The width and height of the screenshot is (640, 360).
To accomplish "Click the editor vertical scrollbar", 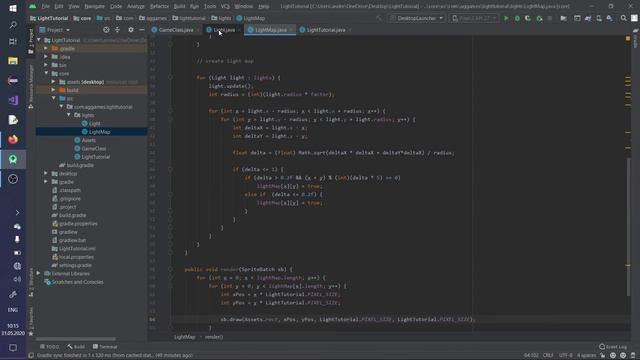I will click(629, 227).
